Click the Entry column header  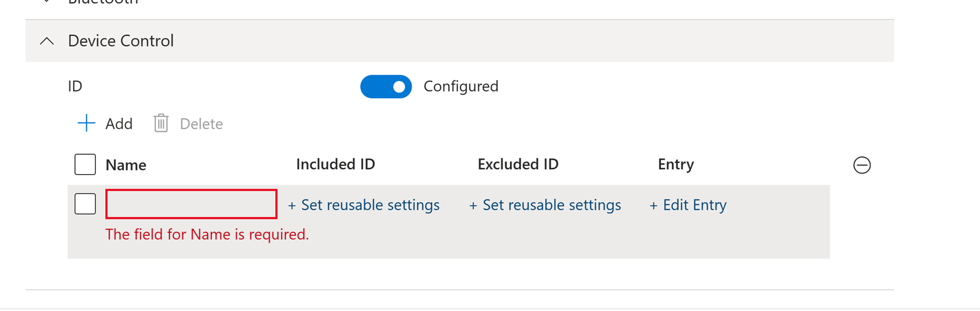tap(676, 164)
